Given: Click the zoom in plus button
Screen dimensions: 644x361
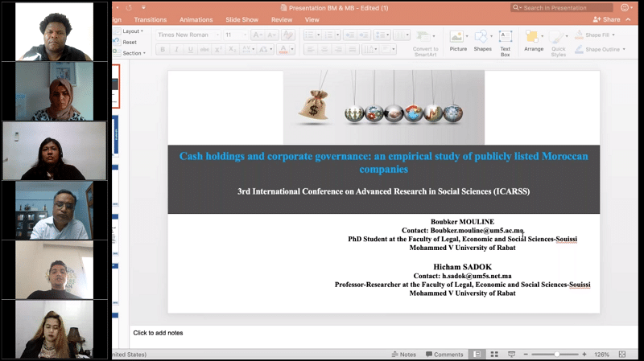Looking at the screenshot, I should [584, 354].
